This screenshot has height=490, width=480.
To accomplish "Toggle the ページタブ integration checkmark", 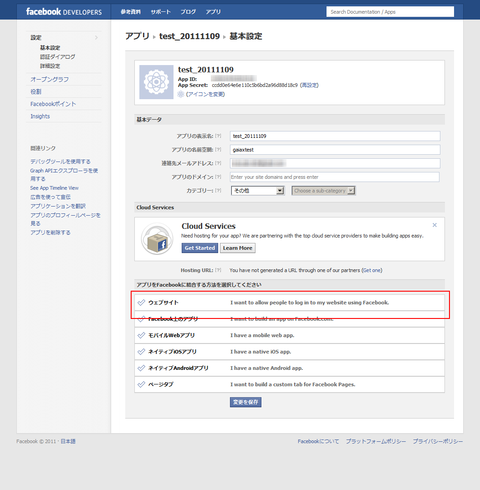I will (141, 384).
